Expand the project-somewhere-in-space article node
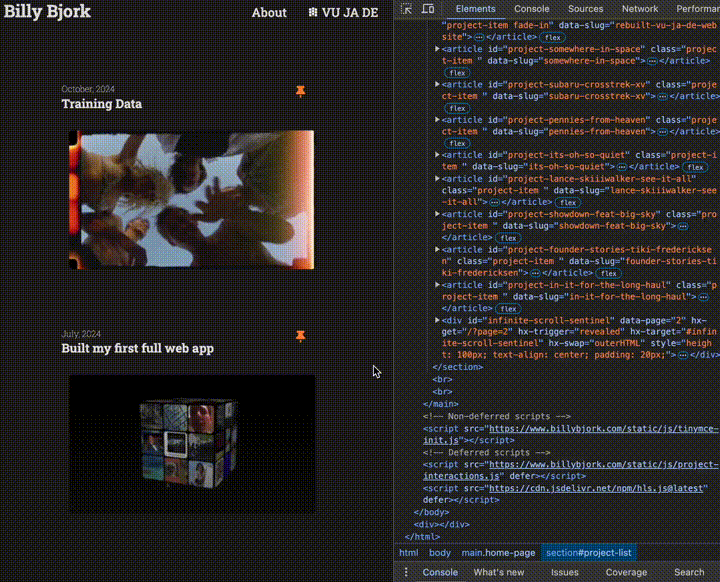720x582 pixels. (x=437, y=49)
